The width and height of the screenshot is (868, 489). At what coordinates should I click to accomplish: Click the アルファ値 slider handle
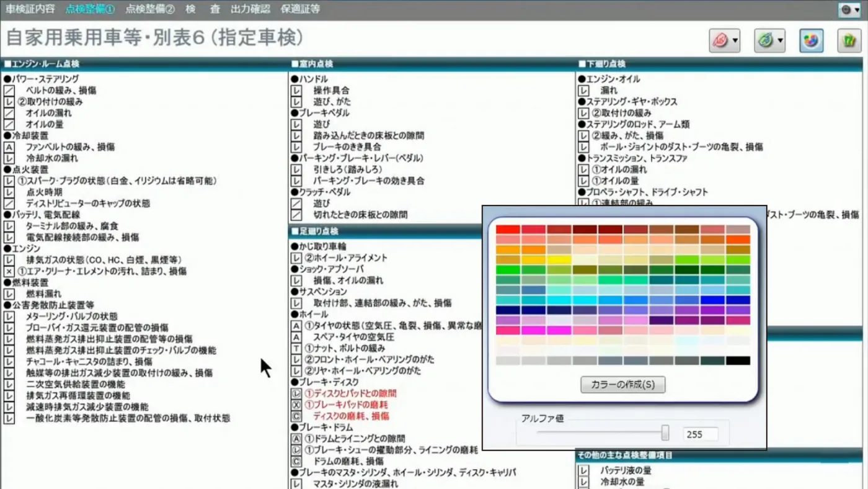tap(665, 433)
